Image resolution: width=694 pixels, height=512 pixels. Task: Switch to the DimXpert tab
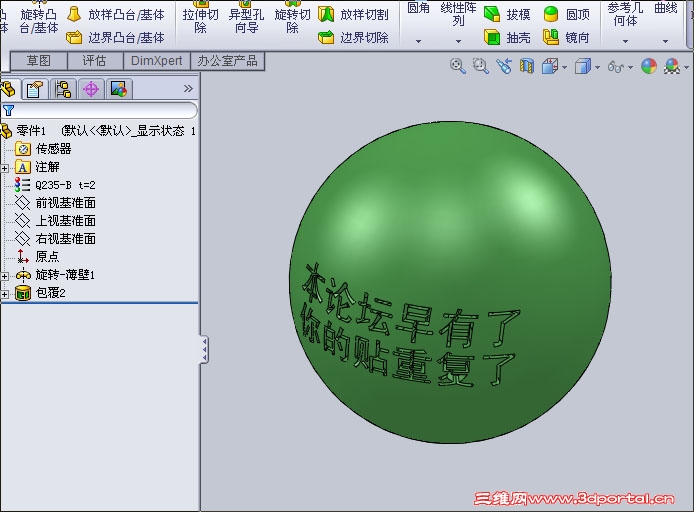(x=157, y=61)
